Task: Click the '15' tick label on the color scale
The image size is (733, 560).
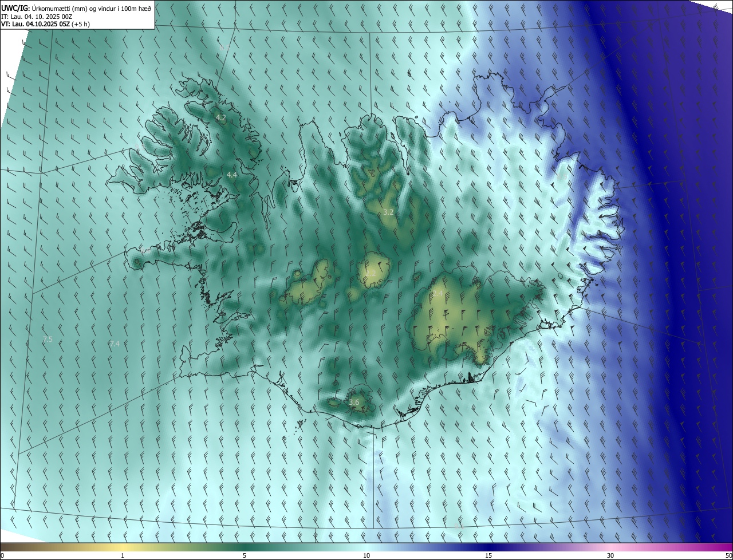Action: [488, 555]
